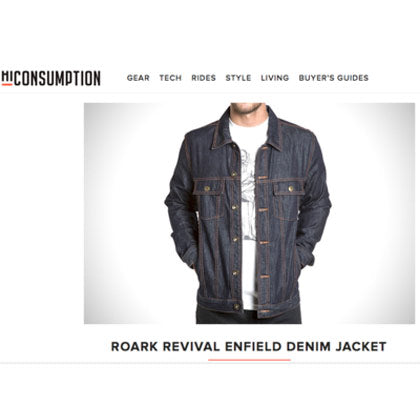
Task: Click the right chest pocket flap button
Action: (291, 189)
